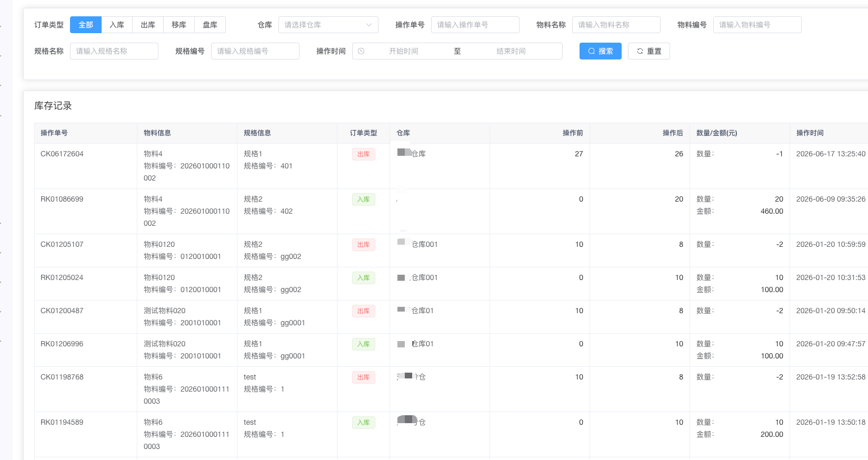
Task: Switch to the 入库 order type tab
Action: [x=117, y=25]
